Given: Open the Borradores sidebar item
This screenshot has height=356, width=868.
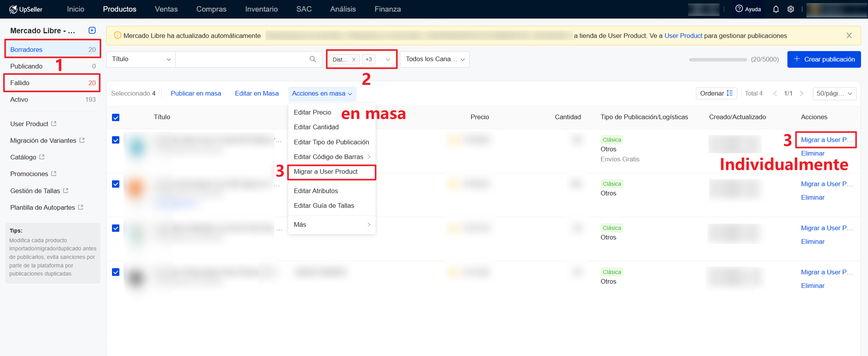Looking at the screenshot, I should (53, 50).
